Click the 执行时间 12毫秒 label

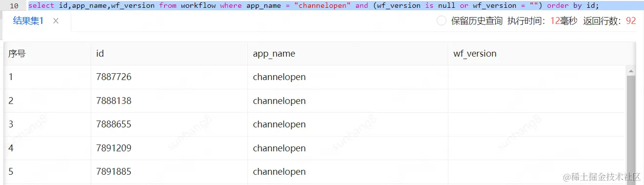click(x=542, y=21)
